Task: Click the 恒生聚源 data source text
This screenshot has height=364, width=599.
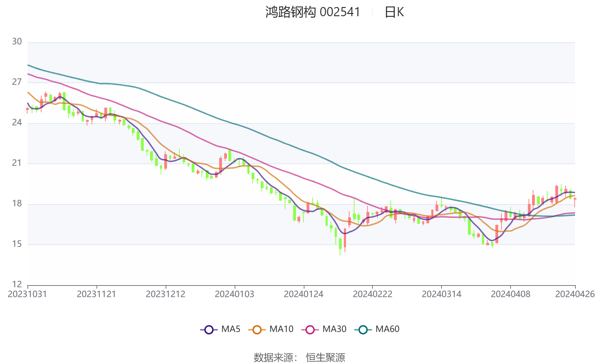Action: tap(326, 358)
